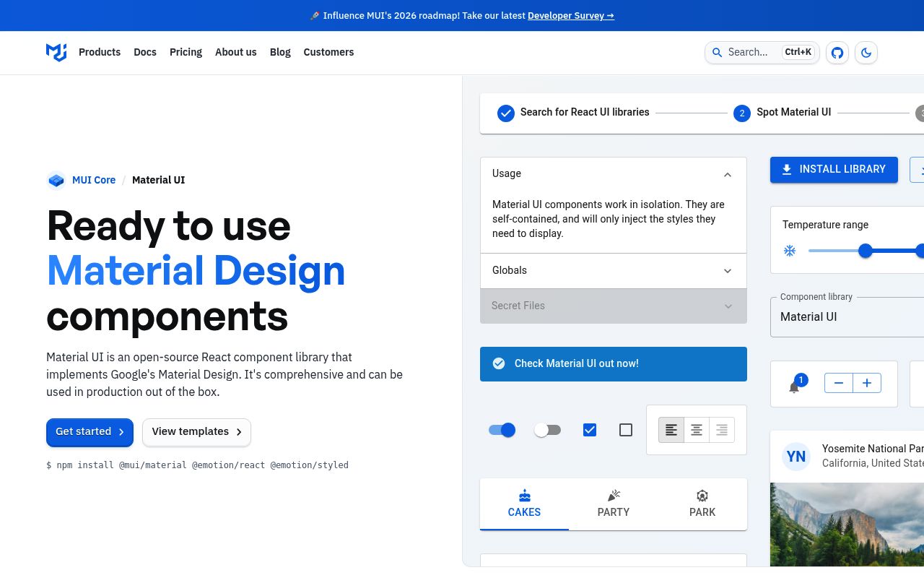This screenshot has width=924, height=578.
Task: Toggle dark mode with the moon icon
Action: click(866, 52)
